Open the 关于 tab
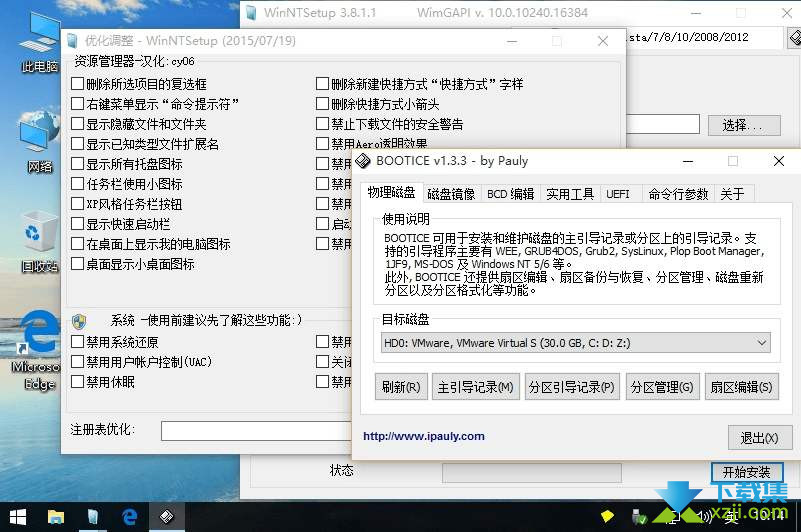Viewport: 801px width, 532px height. point(733,194)
